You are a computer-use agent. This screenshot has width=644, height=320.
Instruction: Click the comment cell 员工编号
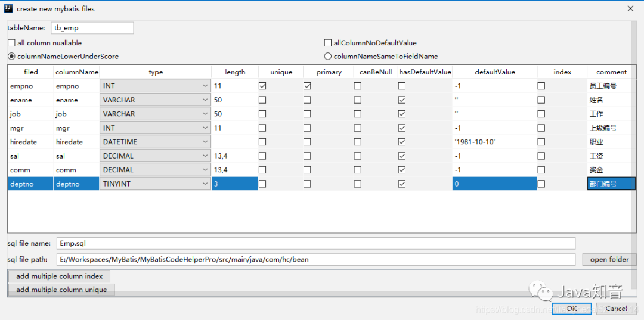(x=612, y=86)
